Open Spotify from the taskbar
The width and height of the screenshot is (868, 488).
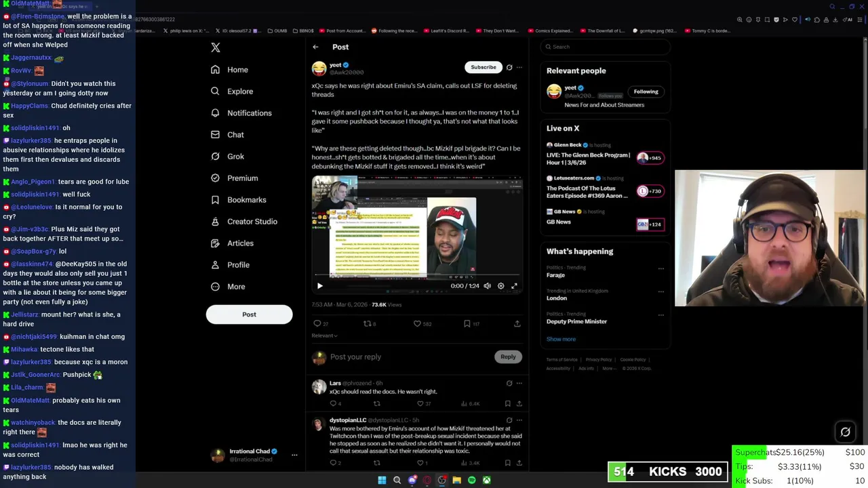(471, 480)
